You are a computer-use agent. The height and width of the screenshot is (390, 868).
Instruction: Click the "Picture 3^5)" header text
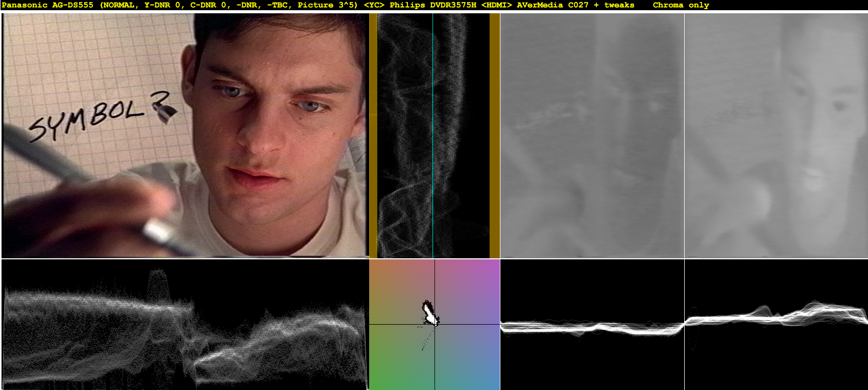click(x=327, y=5)
